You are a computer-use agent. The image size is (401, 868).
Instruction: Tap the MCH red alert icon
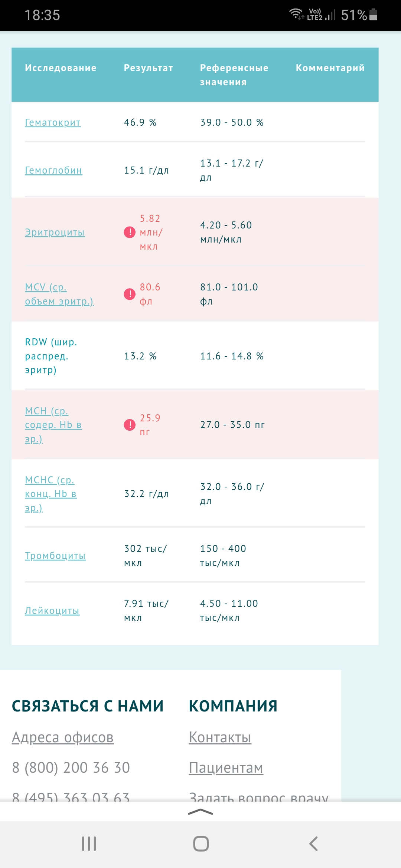coord(130,425)
